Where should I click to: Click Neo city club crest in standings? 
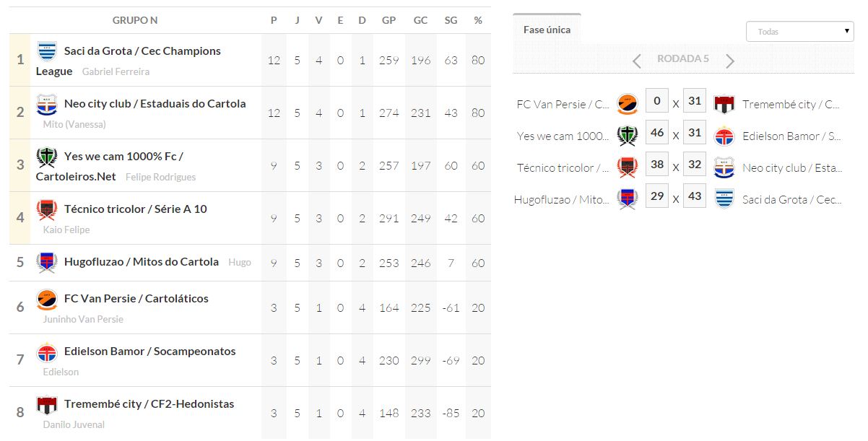click(47, 104)
